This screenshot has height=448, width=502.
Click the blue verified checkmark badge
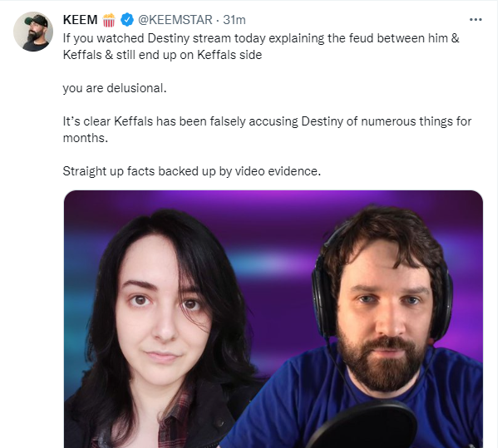coord(127,20)
